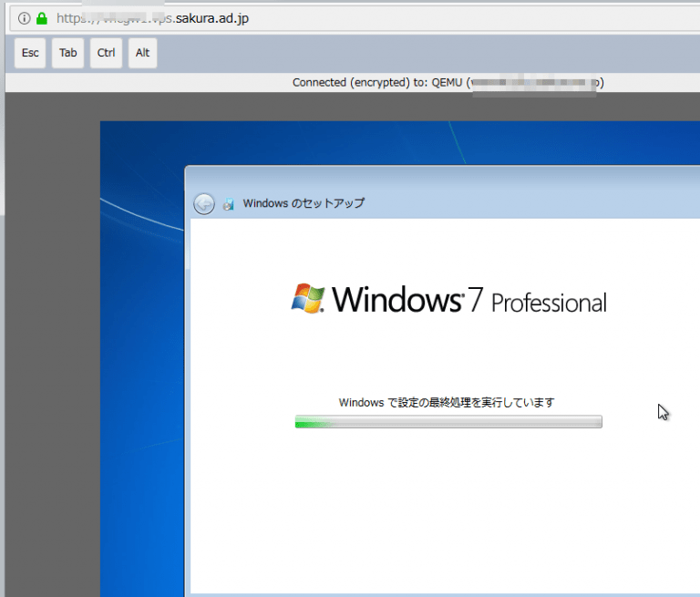Click the 'Windows で設定の最終処理を実行しています' status text
Screen dimensions: 700x597
pos(447,402)
